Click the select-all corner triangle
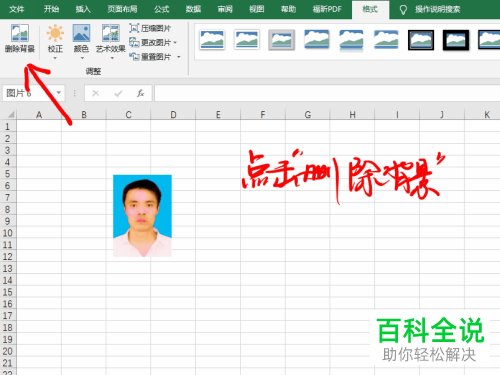Image resolution: width=500 pixels, height=375 pixels. tap(11, 115)
